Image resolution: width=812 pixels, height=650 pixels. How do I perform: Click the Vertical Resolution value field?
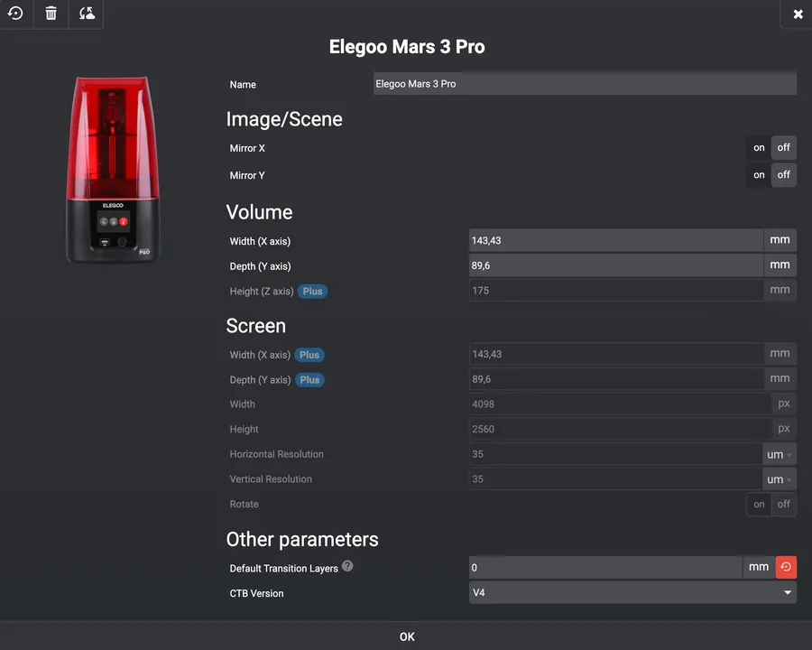tap(615, 479)
